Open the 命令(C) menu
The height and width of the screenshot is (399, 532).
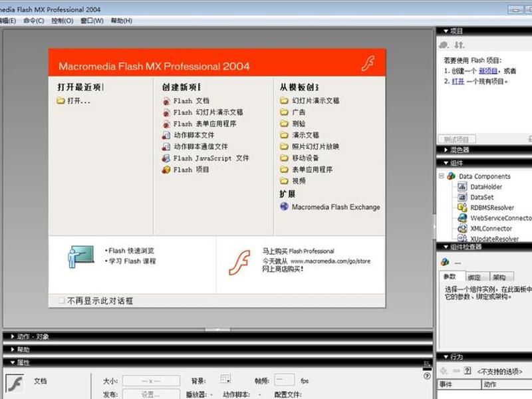(x=34, y=21)
